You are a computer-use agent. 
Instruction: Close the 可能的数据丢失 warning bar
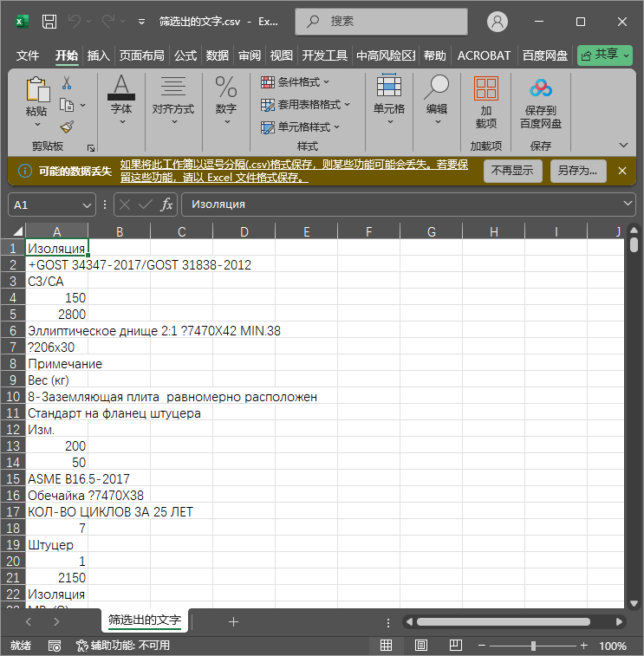click(622, 171)
